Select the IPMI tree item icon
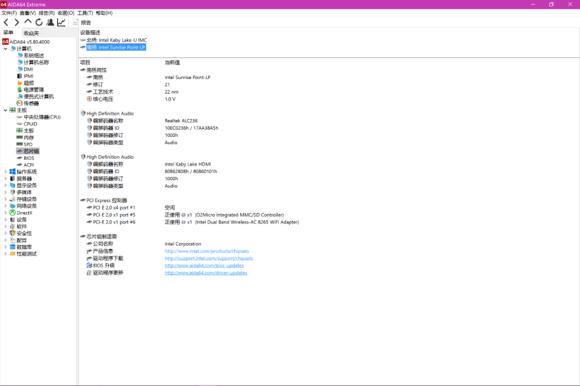This screenshot has width=580, height=386. pyautogui.click(x=20, y=76)
